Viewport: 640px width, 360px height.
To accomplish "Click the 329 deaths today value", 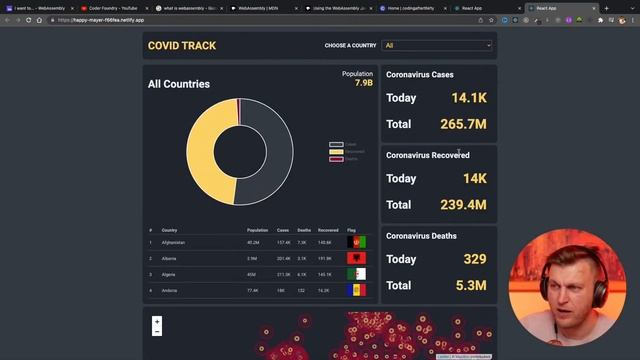I will [475, 259].
